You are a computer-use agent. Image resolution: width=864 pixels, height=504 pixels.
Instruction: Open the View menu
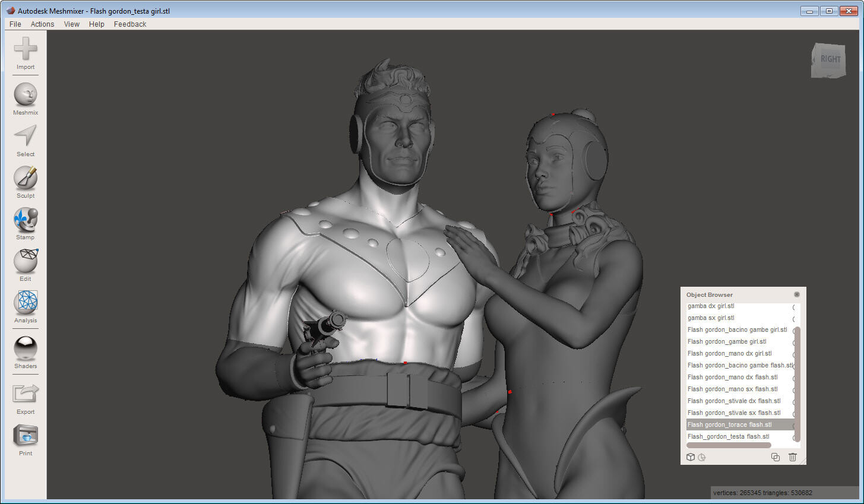pyautogui.click(x=72, y=24)
